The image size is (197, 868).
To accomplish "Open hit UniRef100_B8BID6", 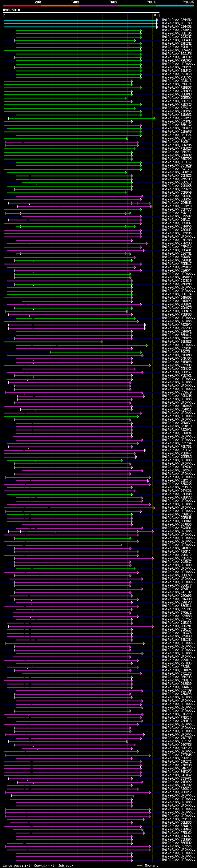I will [177, 33].
